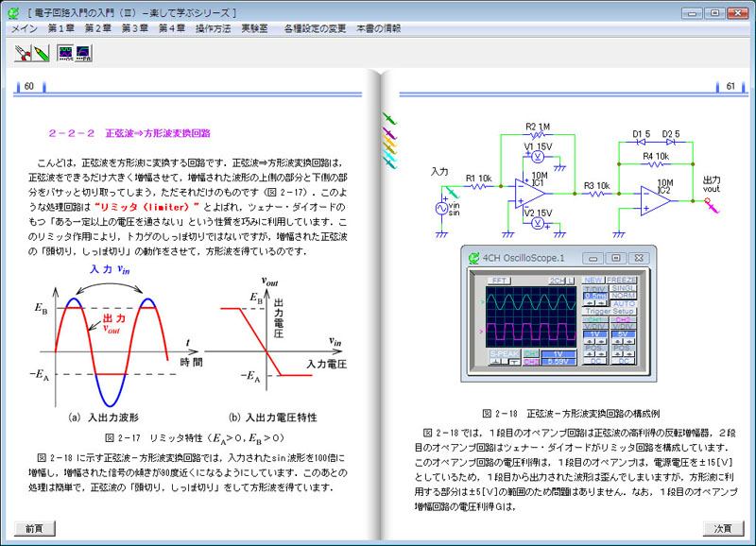Click the D1 zener diode
The image size is (756, 546).
click(642, 142)
